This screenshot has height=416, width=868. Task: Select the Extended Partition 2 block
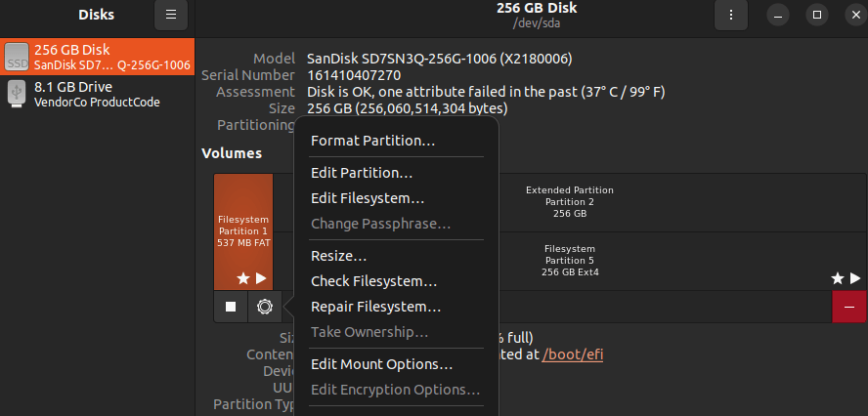[570, 202]
